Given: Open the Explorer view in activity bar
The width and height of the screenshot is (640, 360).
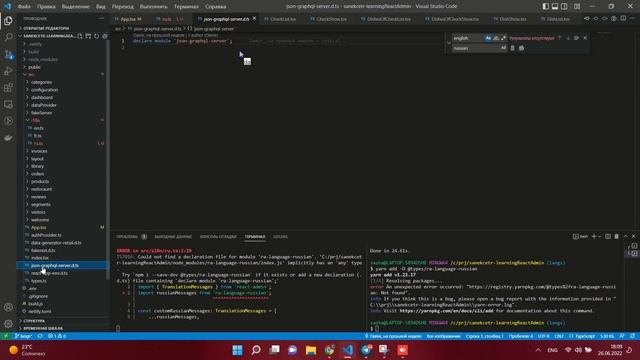Looking at the screenshot, I should (8, 21).
